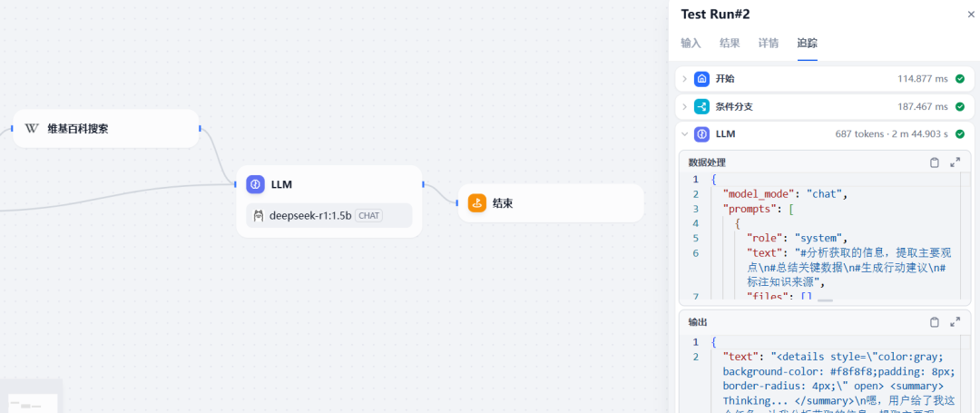Viewport: 980px width, 413px height.
Task: Click the Wikipedia W icon on search node
Action: [x=31, y=129]
